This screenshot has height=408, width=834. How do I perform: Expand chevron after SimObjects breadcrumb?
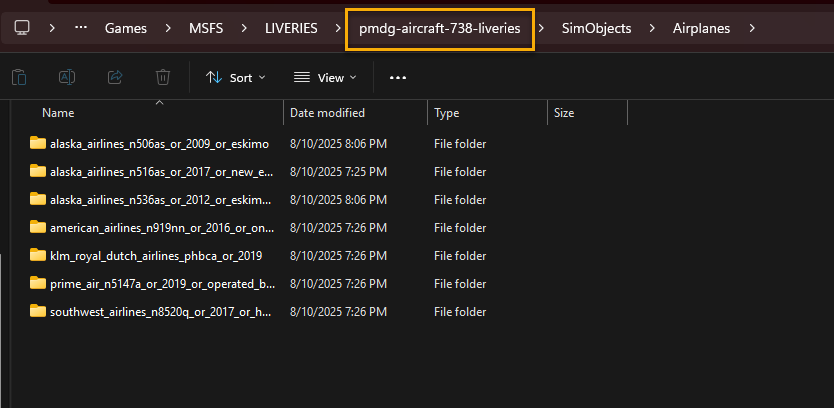coord(652,28)
